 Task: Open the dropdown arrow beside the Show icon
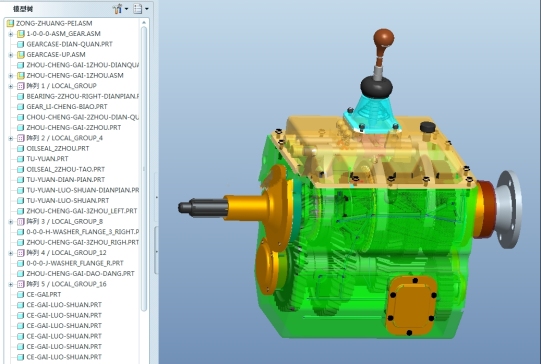(147, 9)
